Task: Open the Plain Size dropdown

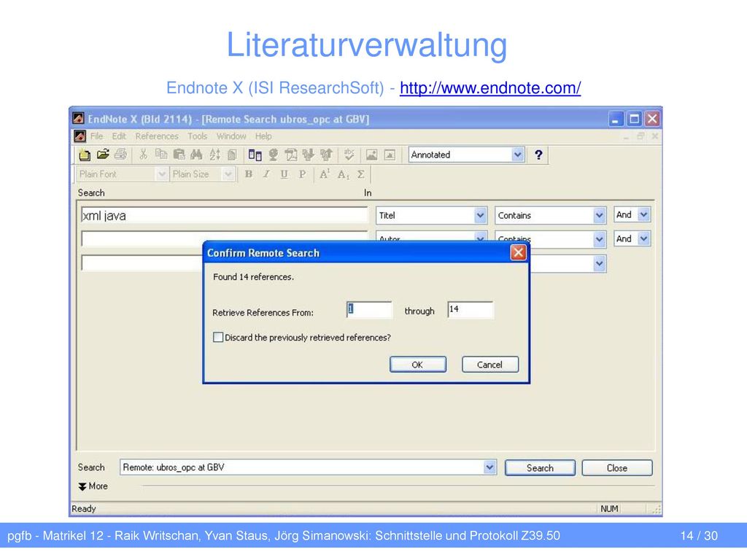Action: coord(228,174)
